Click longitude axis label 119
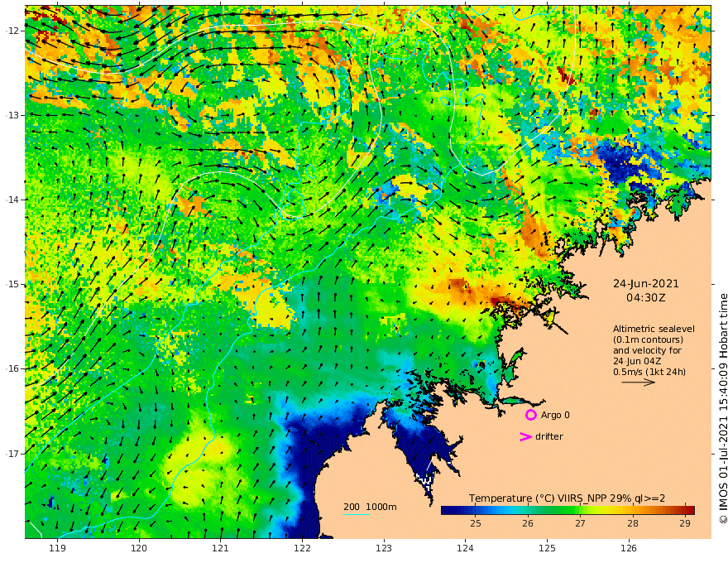Viewport: 728px width, 563px height. (57, 549)
